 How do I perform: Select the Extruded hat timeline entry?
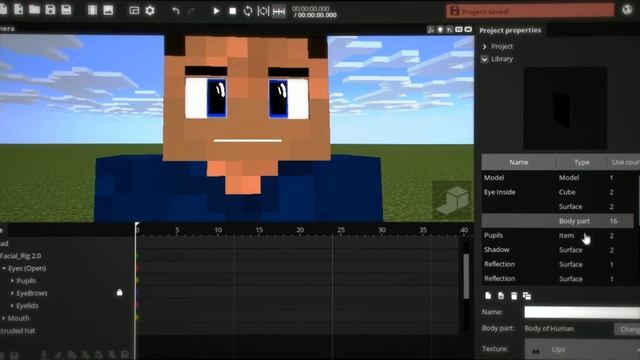[x=18, y=331]
